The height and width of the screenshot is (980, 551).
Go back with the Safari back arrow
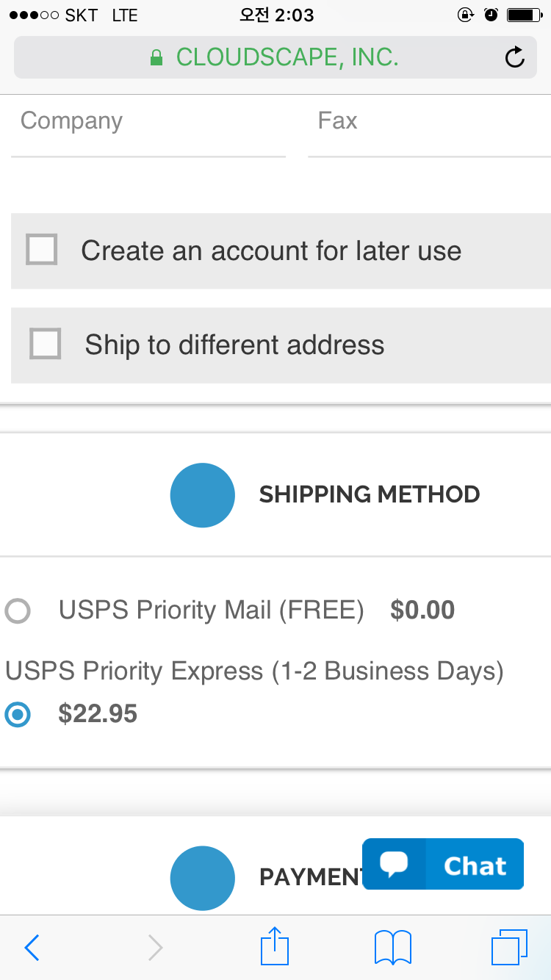32,948
